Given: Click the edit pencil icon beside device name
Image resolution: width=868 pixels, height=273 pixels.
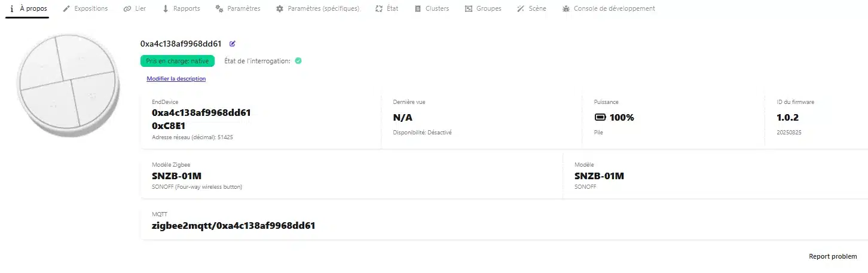Looking at the screenshot, I should pyautogui.click(x=233, y=44).
